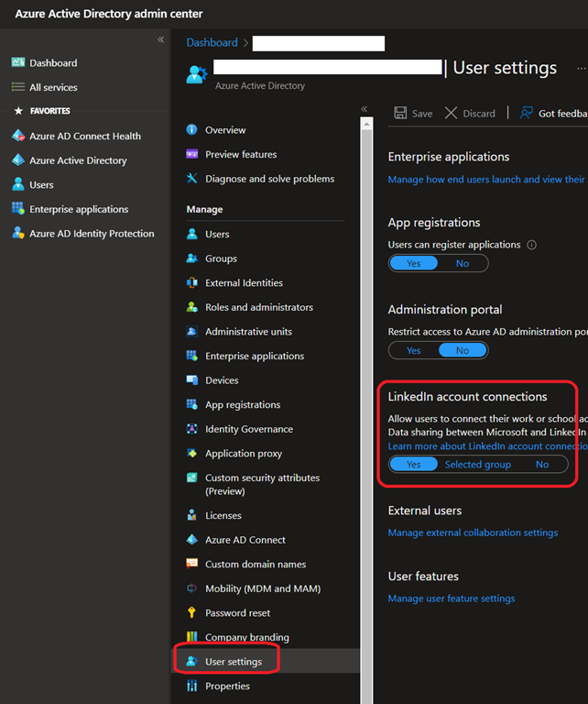The height and width of the screenshot is (704, 588).
Task: Open Manage external collaboration settings link
Action: click(x=473, y=533)
